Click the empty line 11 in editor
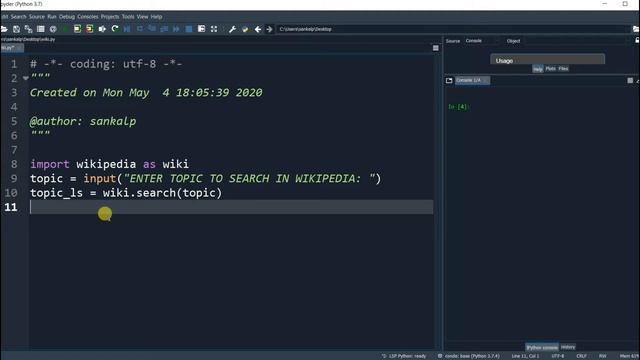The height and width of the screenshot is (360, 640). [231, 207]
